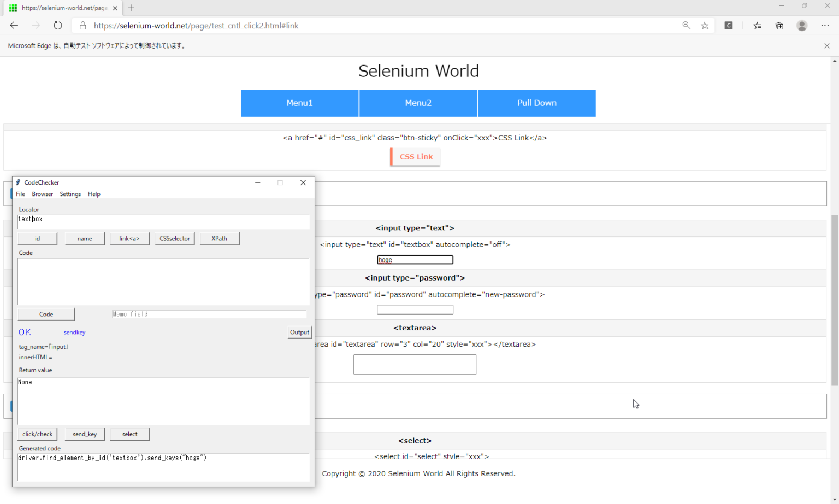Screen dimensions: 839x504
Task: Open the Help menu in CodeChecker
Action: point(94,194)
